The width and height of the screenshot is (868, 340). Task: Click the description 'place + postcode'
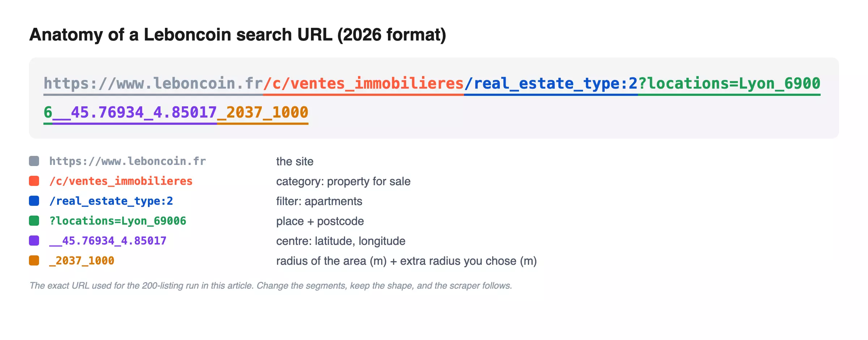pyautogui.click(x=320, y=221)
